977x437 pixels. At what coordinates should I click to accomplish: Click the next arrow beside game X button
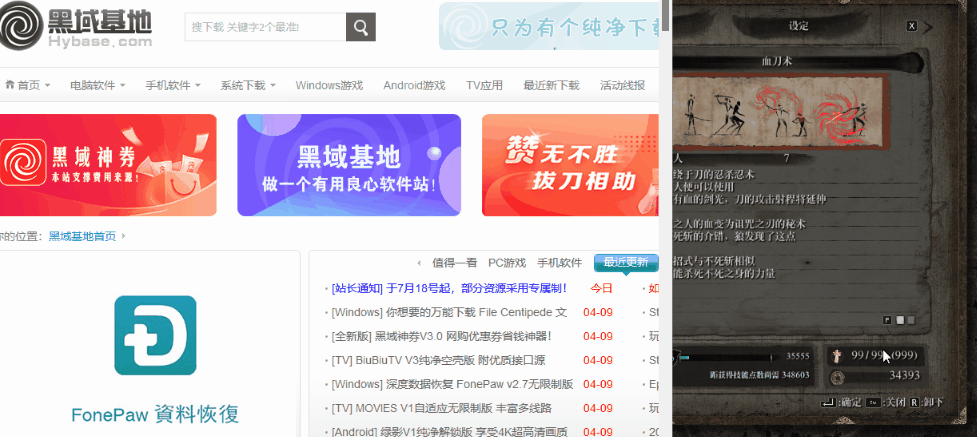(927, 26)
